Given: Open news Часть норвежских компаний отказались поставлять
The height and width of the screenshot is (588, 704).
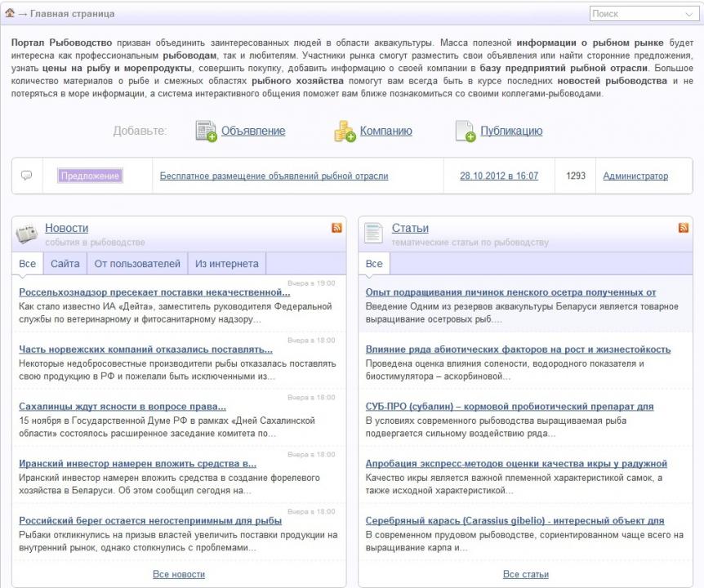Looking at the screenshot, I should click(x=145, y=350).
